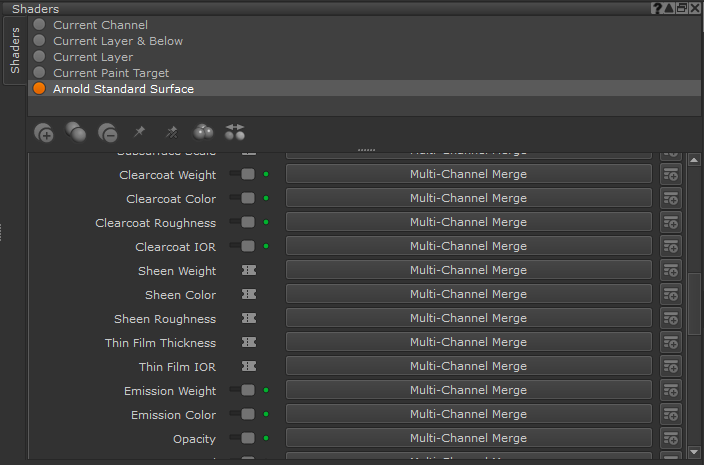Viewport: 704px width, 465px height.
Task: Click the Add New Shader icon
Action: tap(43, 132)
